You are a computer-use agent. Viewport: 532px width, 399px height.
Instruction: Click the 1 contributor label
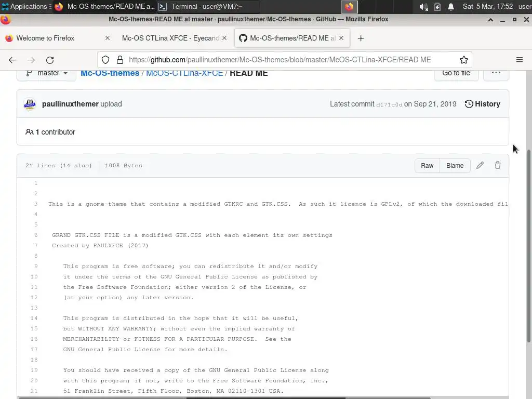click(x=50, y=132)
